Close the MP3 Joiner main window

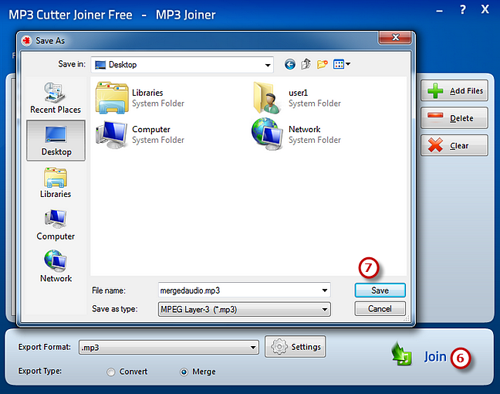485,9
